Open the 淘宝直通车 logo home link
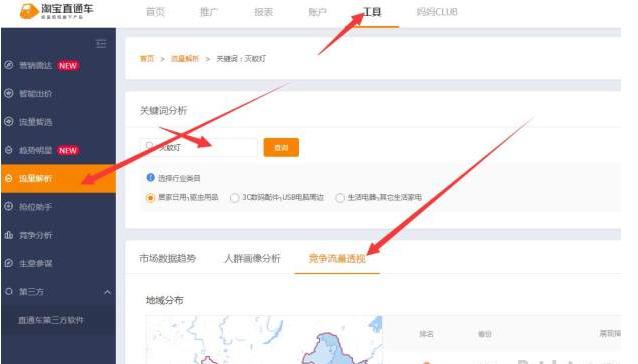Viewport: 638px width, 364px height. pos(56,11)
